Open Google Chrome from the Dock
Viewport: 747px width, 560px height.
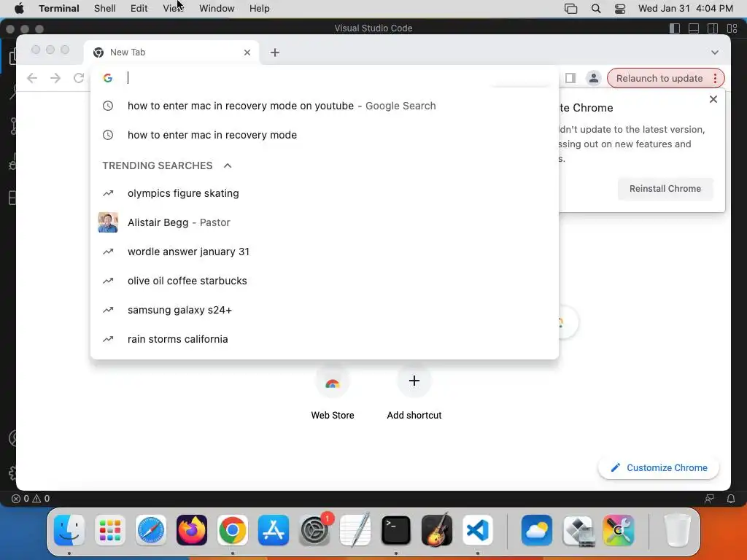click(233, 530)
